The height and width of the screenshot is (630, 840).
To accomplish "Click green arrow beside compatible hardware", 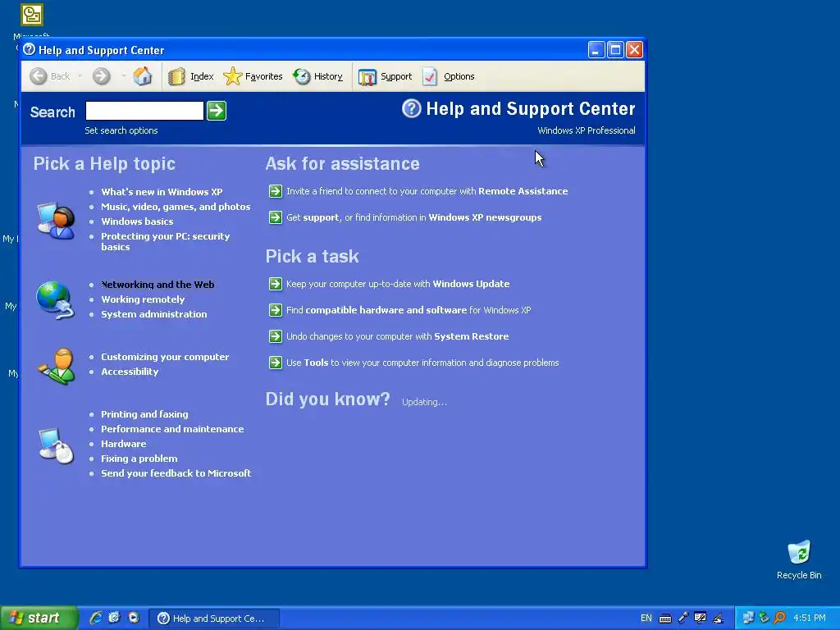I will coord(276,310).
